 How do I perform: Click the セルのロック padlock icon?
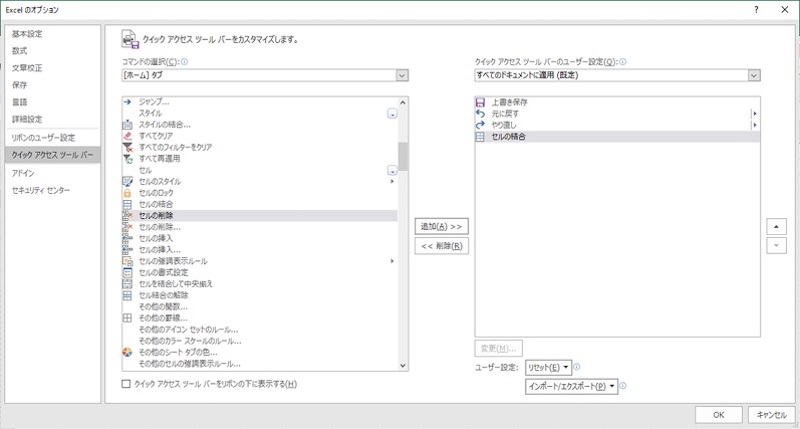[128, 193]
